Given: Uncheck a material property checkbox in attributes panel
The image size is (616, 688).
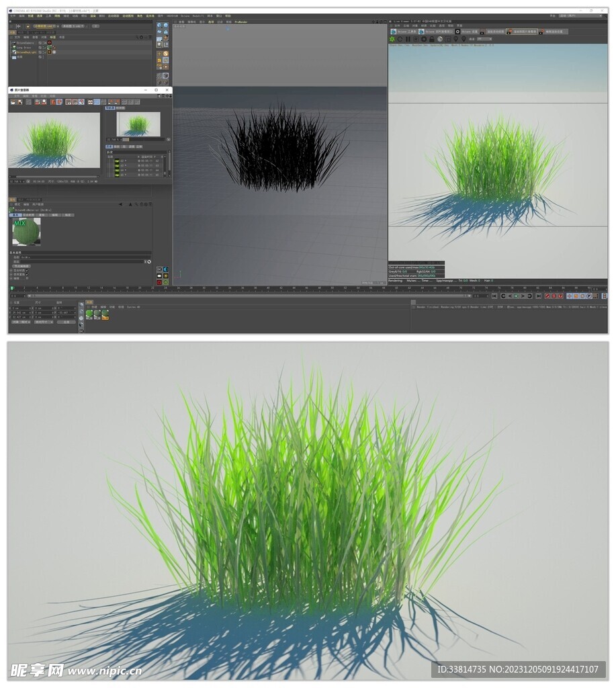Looking at the screenshot, I should pyautogui.click(x=27, y=271).
